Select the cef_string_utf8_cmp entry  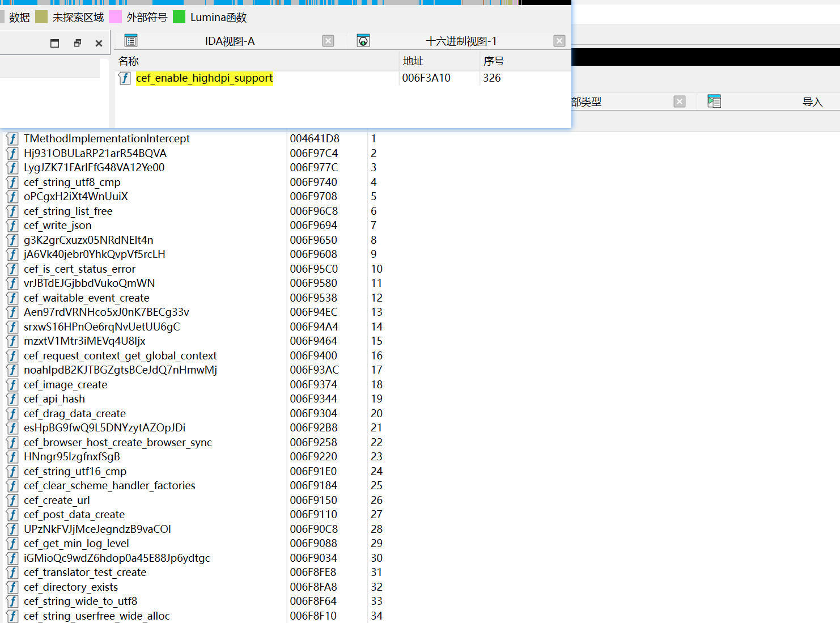(72, 183)
